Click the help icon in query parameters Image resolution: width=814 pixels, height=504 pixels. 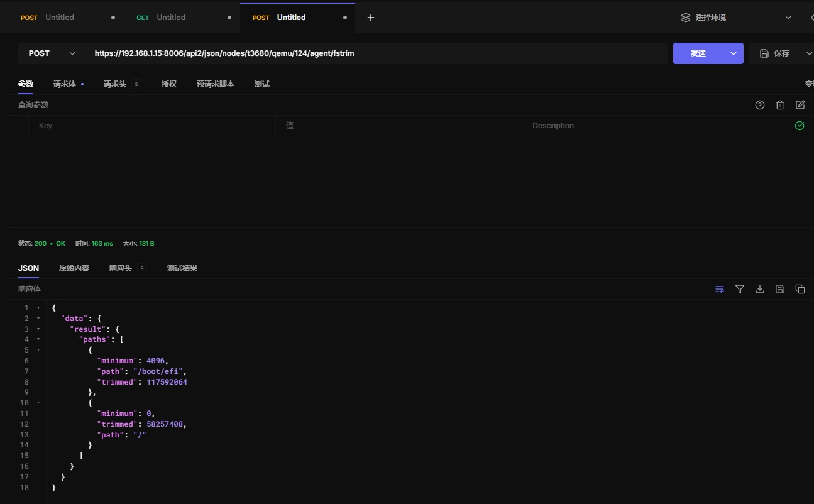pyautogui.click(x=760, y=105)
